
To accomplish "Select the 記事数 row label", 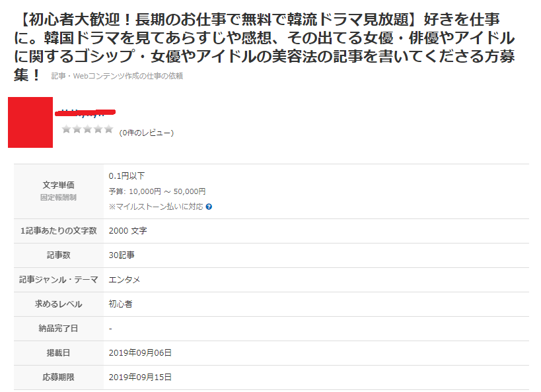I will [x=59, y=255].
